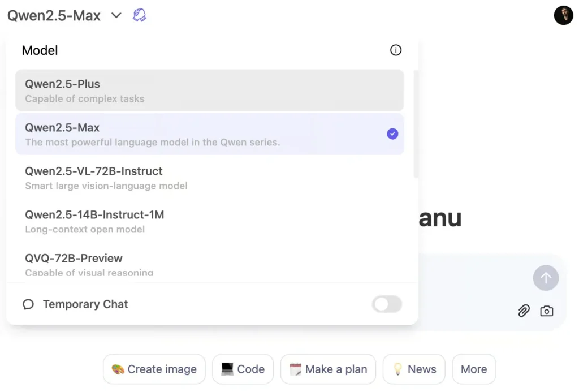This screenshot has height=392, width=579.
Task: Expand the More suggestions button
Action: [x=474, y=369]
